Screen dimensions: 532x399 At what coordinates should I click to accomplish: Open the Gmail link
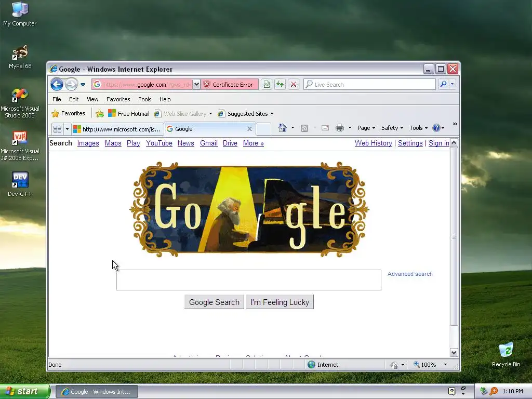click(209, 143)
